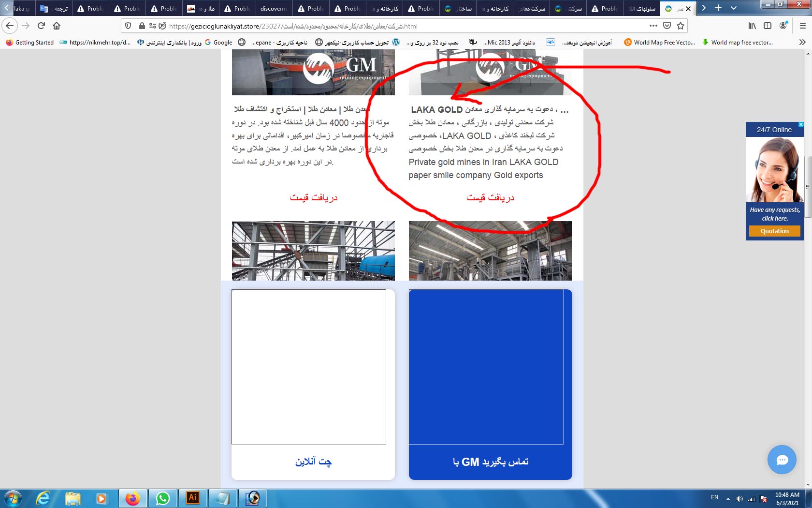Open a new tab with plus button
The height and width of the screenshot is (508, 812).
point(718,8)
